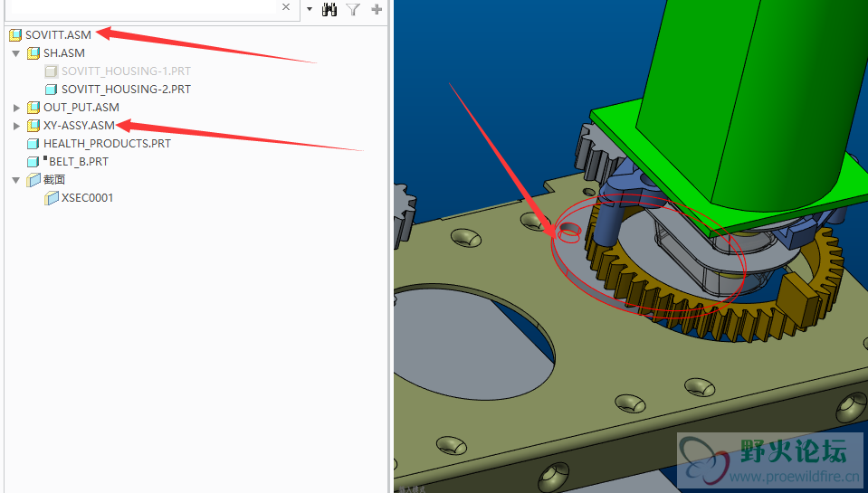Expand the XY-ASSY.ASM node

(16, 126)
